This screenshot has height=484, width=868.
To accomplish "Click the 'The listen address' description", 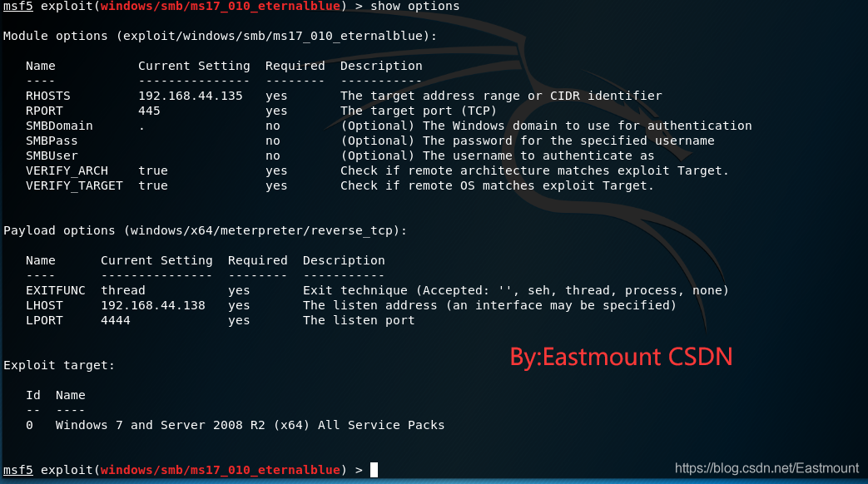I will (x=490, y=305).
